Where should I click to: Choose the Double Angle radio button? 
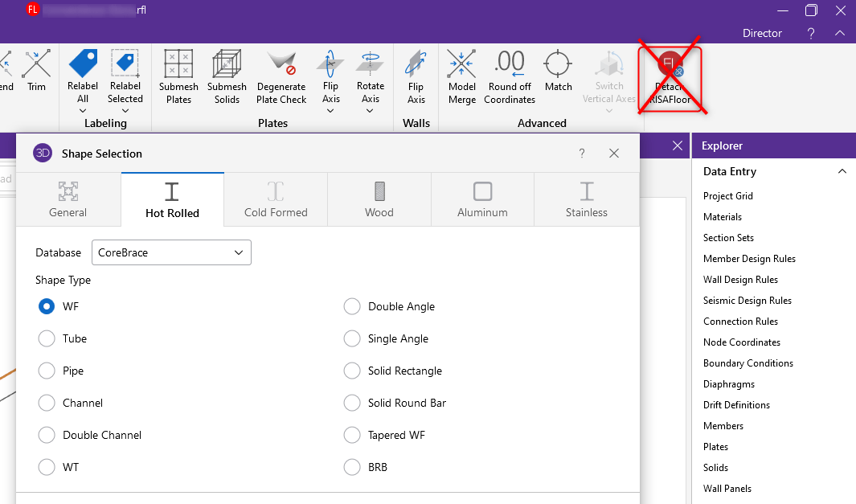click(352, 306)
